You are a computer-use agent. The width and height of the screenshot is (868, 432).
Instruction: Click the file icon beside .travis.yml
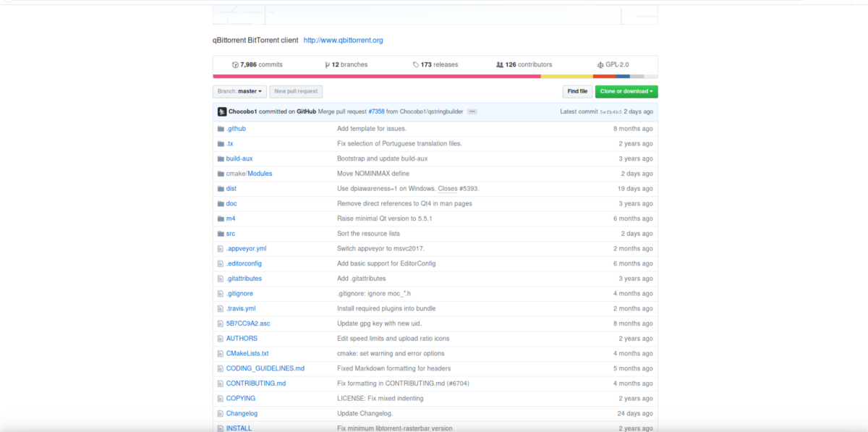tap(221, 308)
